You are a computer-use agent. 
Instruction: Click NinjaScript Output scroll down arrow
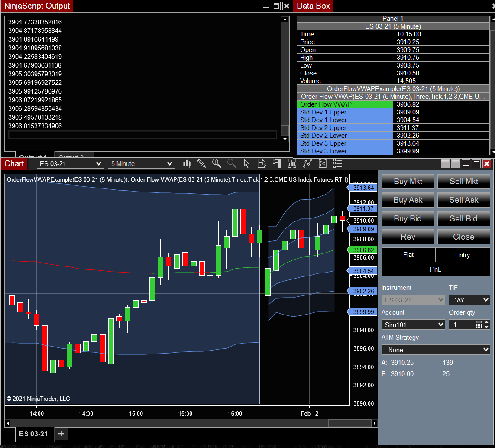[x=285, y=139]
